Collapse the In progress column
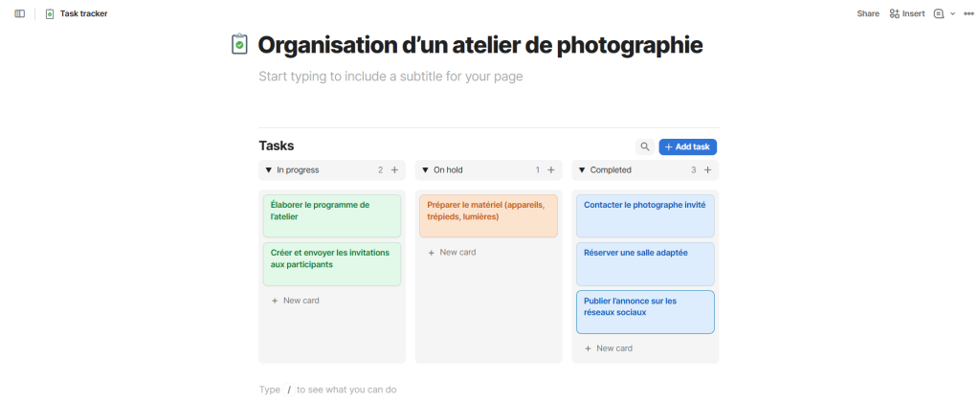The width and height of the screenshot is (980, 402). [x=269, y=170]
